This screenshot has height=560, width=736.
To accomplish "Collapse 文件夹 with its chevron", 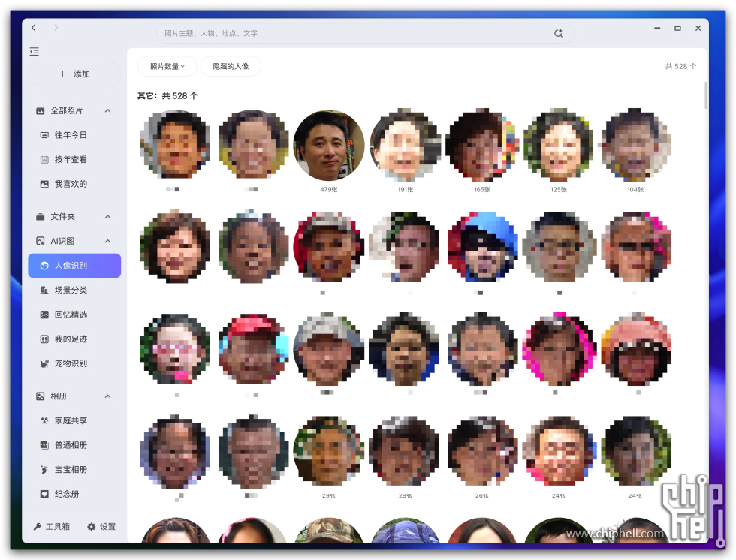I will (x=107, y=217).
